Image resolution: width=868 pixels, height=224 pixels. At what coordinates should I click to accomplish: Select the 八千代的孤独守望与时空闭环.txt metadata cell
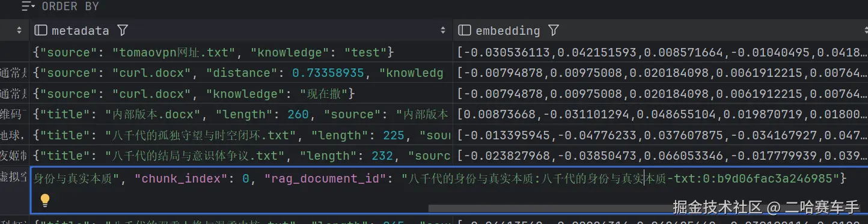coord(242,135)
